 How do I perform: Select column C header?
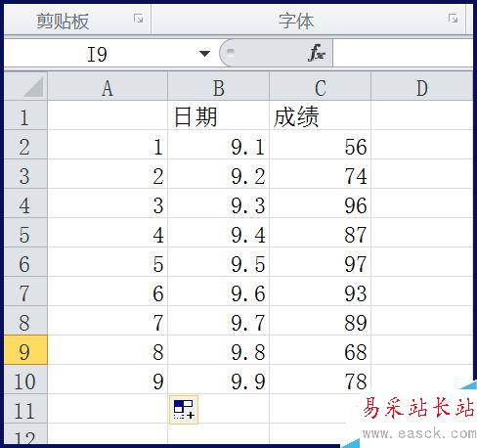pos(321,86)
